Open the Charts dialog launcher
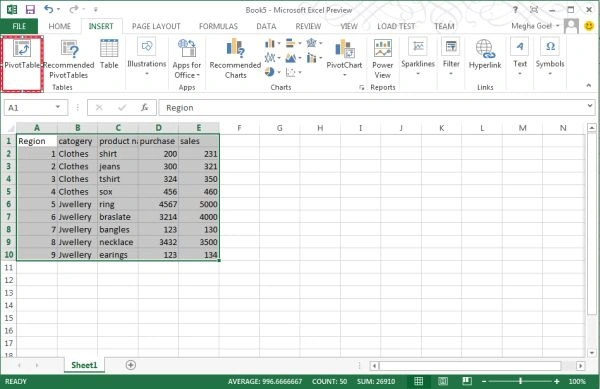 coord(362,88)
